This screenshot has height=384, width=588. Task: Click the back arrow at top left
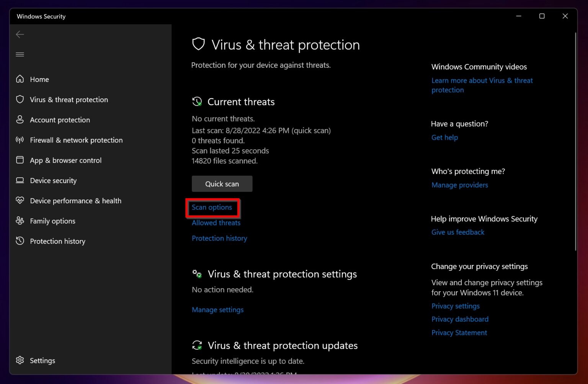click(20, 34)
